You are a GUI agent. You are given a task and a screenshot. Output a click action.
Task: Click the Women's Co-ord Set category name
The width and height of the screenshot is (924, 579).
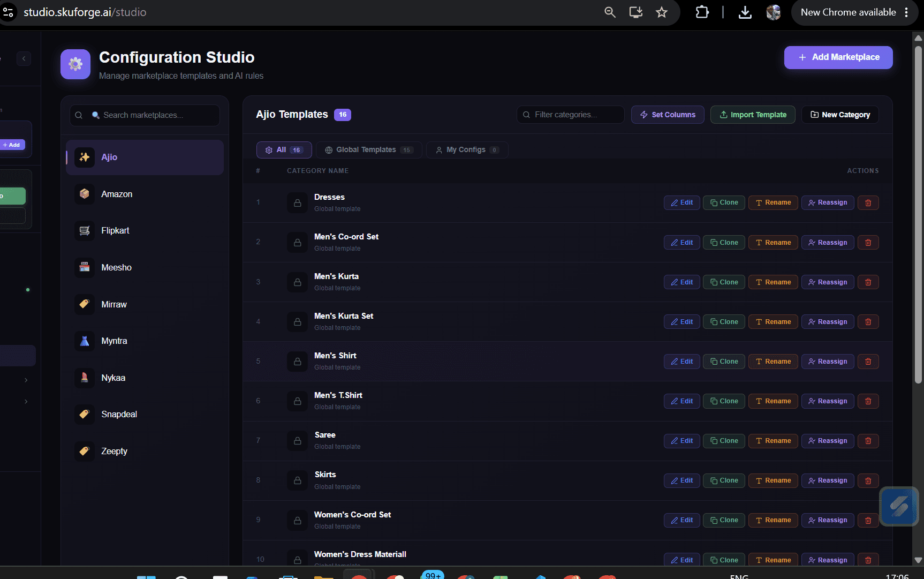352,515
